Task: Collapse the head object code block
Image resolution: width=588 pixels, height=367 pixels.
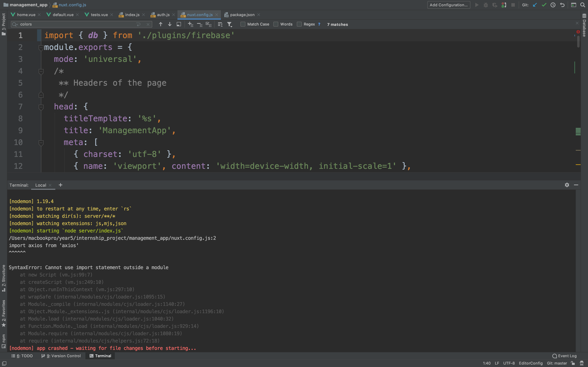Action: pyautogui.click(x=41, y=107)
